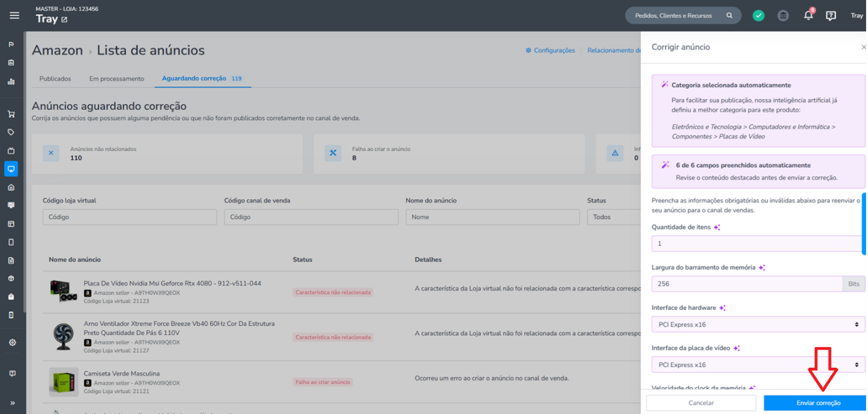Click the flag icon in the sidebar
The image size is (868, 414).
click(x=11, y=44)
